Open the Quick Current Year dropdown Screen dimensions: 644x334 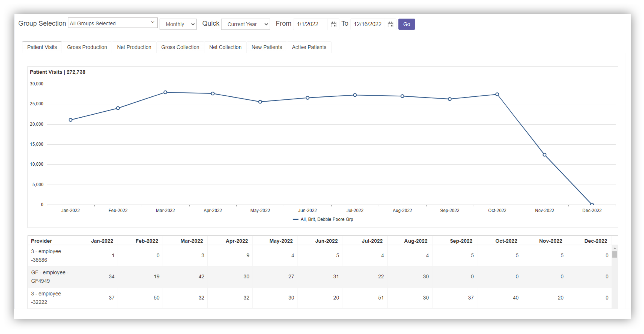pyautogui.click(x=246, y=24)
